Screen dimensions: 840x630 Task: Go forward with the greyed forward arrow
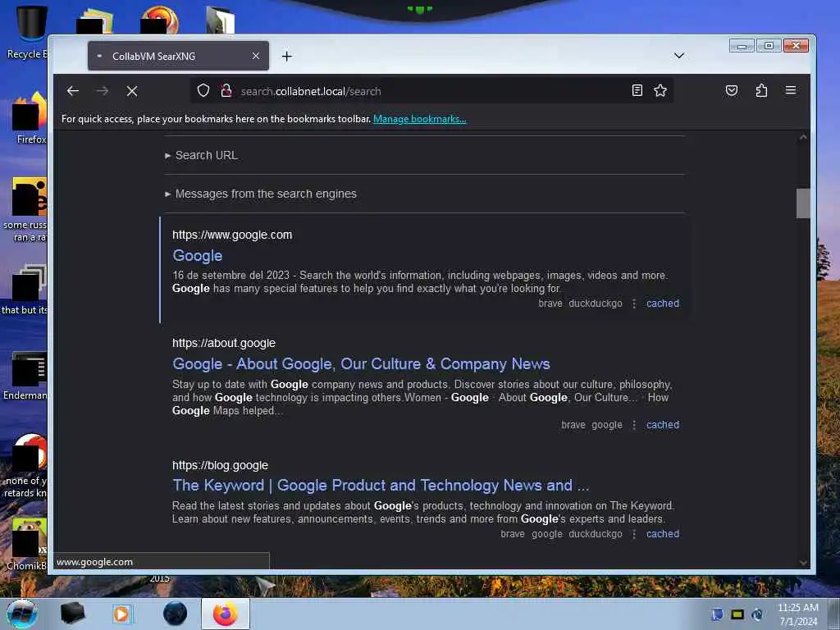103,91
